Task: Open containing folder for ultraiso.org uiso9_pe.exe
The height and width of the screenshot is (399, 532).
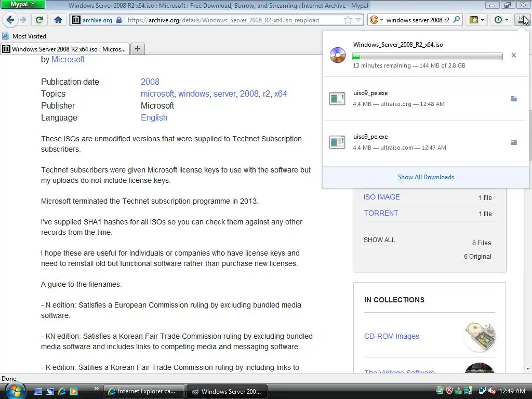Action: (x=514, y=99)
